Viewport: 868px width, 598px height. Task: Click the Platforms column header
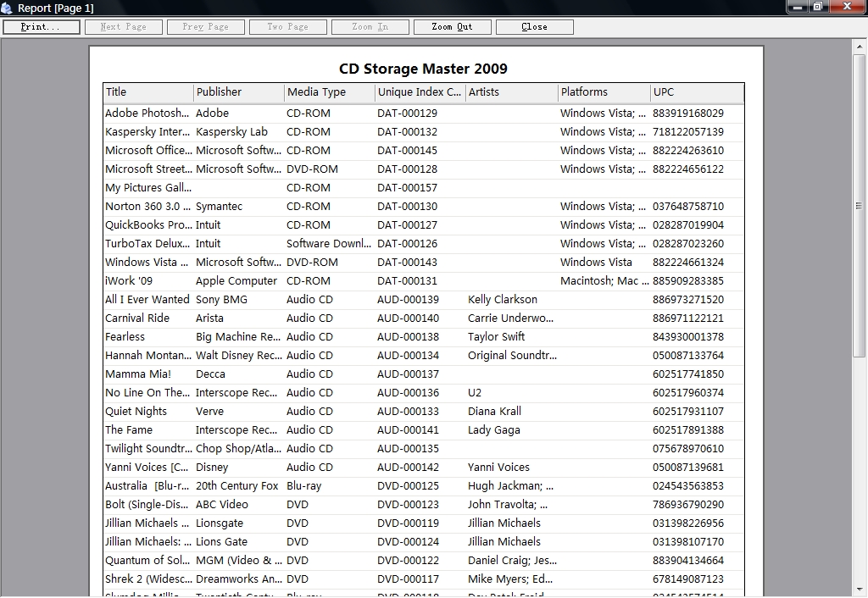tap(604, 92)
